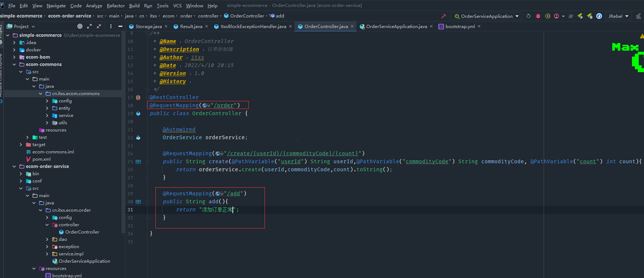This screenshot has height=278, width=644.
Task: Click the red Debug bug icon
Action: pyautogui.click(x=538, y=16)
